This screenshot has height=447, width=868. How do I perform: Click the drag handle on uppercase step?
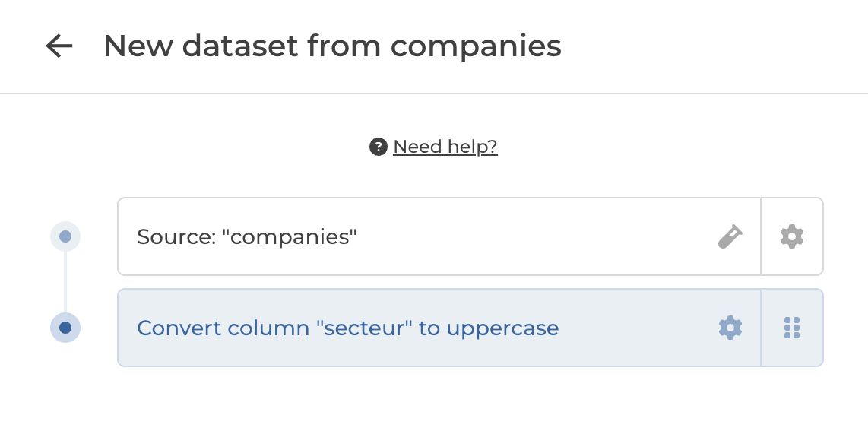(792, 328)
